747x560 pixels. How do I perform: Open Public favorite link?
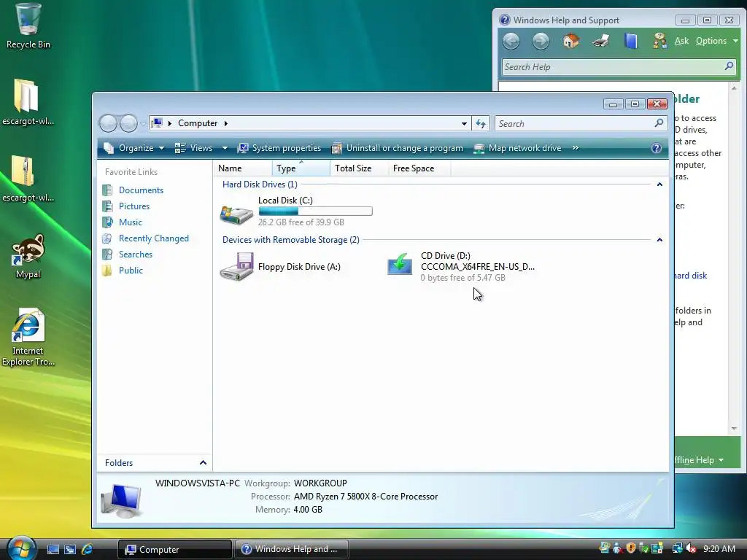pos(131,271)
